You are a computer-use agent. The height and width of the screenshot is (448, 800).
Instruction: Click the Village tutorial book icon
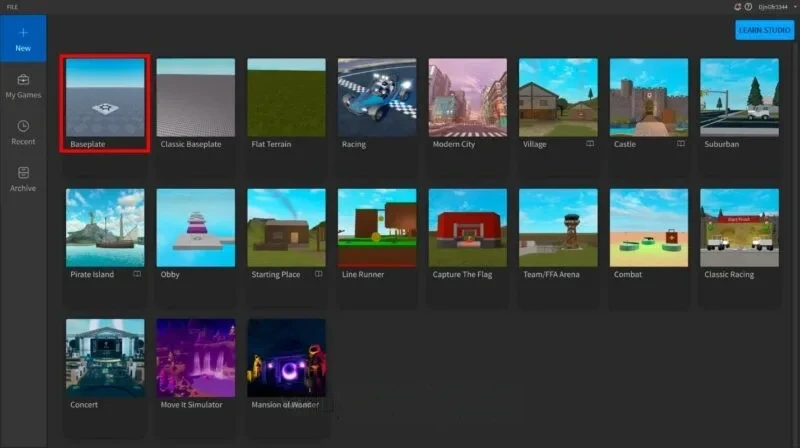click(x=590, y=144)
